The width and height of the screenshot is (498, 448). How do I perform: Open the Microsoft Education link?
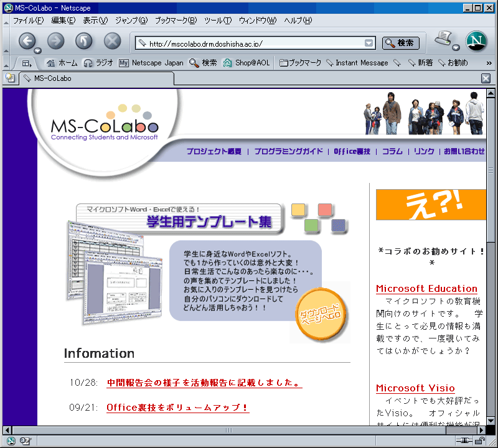click(x=426, y=289)
